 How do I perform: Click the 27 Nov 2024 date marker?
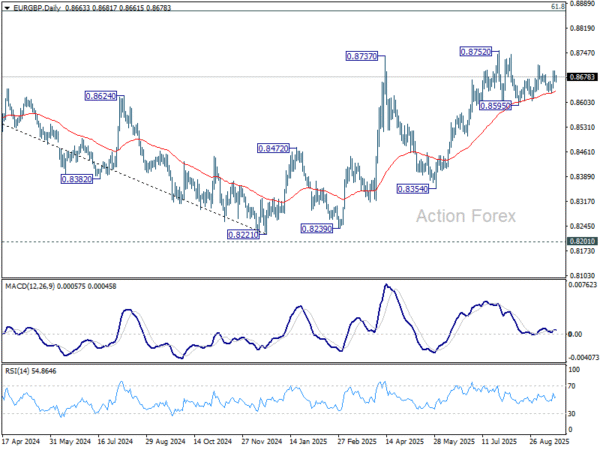point(262,442)
